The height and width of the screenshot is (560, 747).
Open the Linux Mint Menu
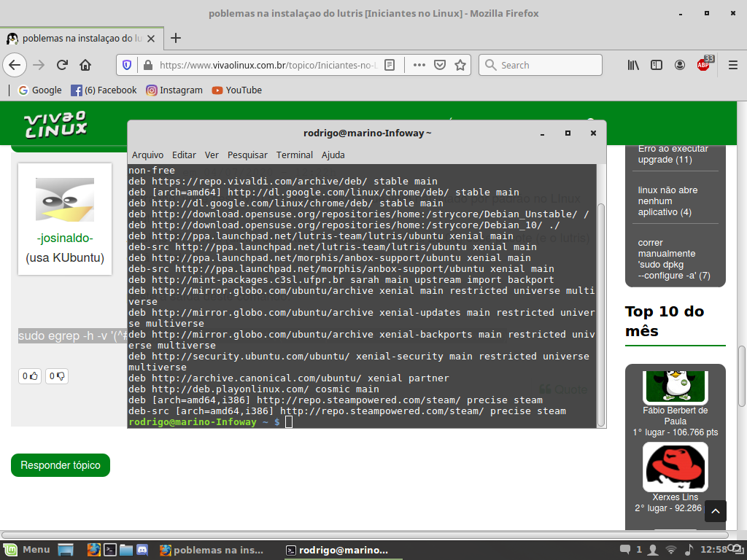pos(27,550)
